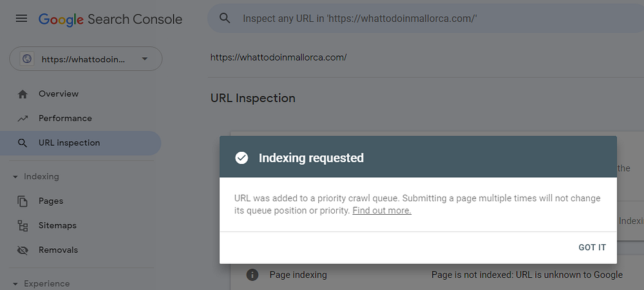Screen dimensions: 644x290
Task: Collapse the Experience section
Action: pyautogui.click(x=15, y=284)
